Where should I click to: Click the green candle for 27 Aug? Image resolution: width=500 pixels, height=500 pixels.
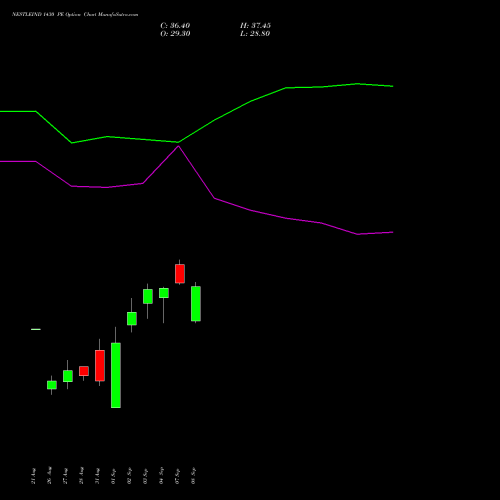(68, 376)
